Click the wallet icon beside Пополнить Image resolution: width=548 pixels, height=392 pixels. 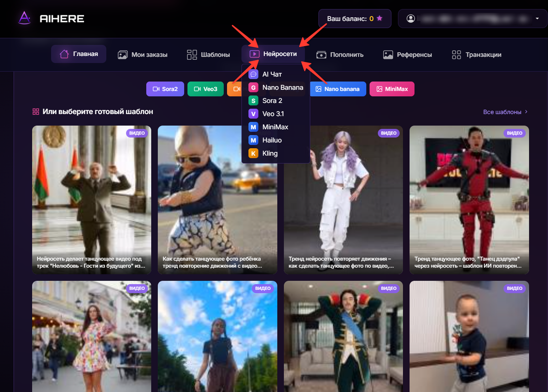click(321, 55)
